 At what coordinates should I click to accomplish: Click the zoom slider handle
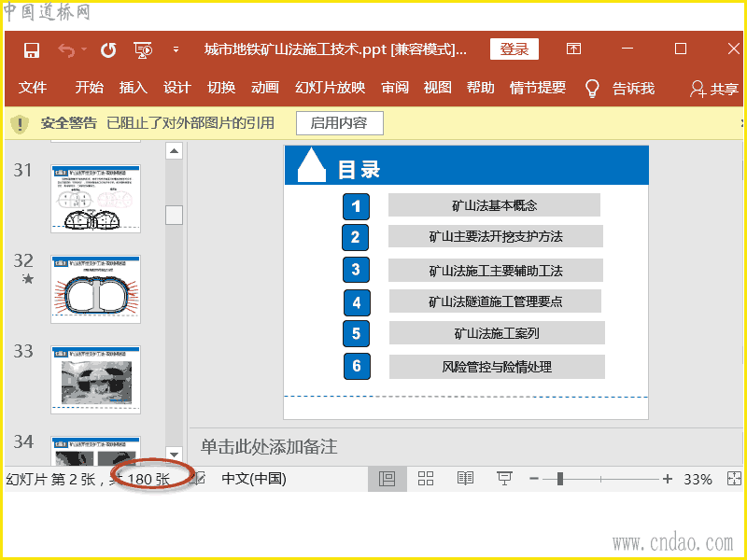(x=560, y=479)
